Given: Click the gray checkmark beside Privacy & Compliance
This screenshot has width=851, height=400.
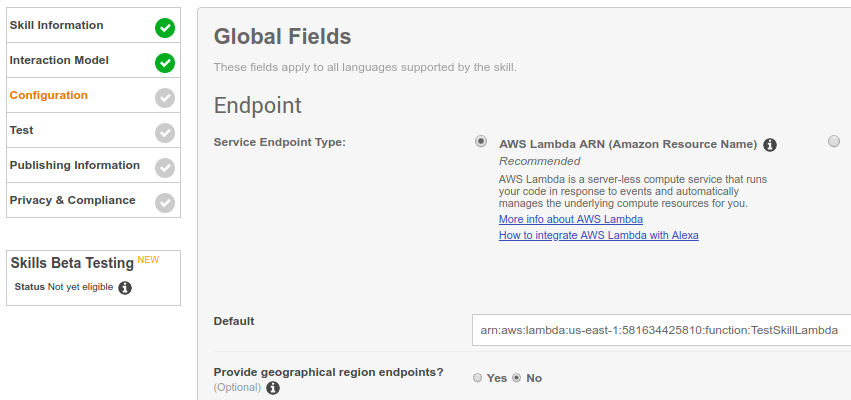Looking at the screenshot, I should [x=165, y=203].
